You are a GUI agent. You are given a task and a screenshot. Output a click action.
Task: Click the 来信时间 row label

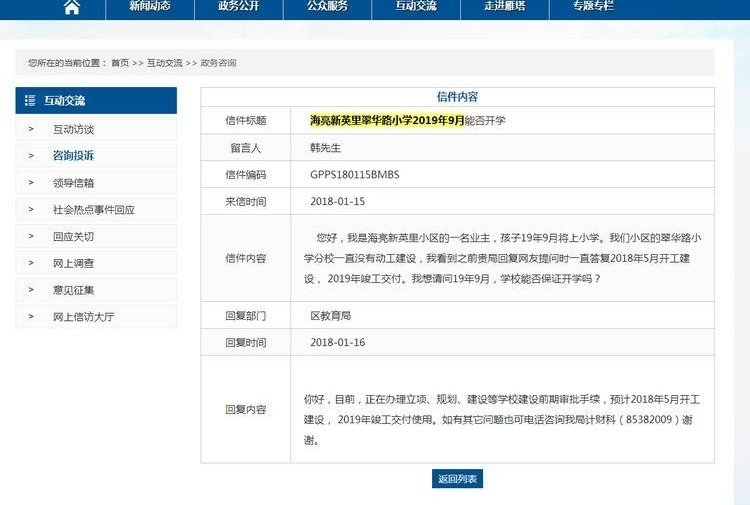coord(245,201)
